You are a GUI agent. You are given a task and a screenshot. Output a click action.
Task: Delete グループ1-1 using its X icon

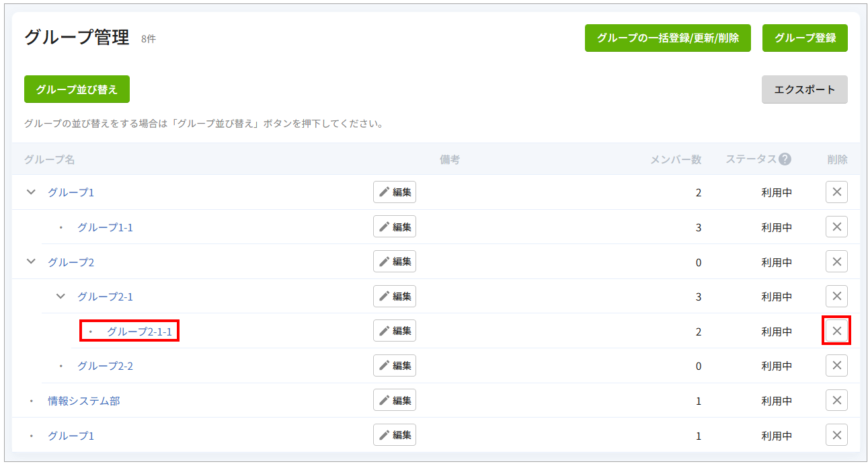(836, 227)
